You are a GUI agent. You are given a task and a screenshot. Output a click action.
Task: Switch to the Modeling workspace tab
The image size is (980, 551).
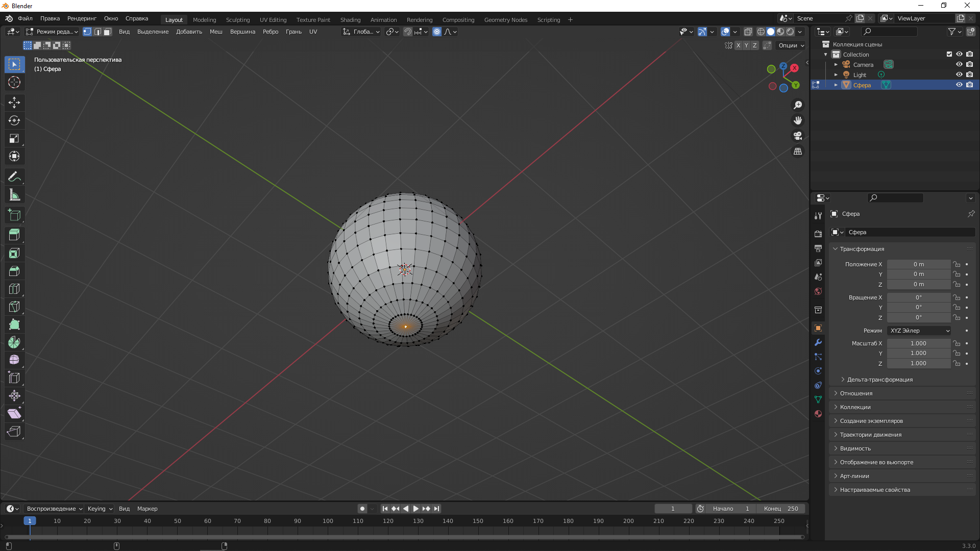204,20
